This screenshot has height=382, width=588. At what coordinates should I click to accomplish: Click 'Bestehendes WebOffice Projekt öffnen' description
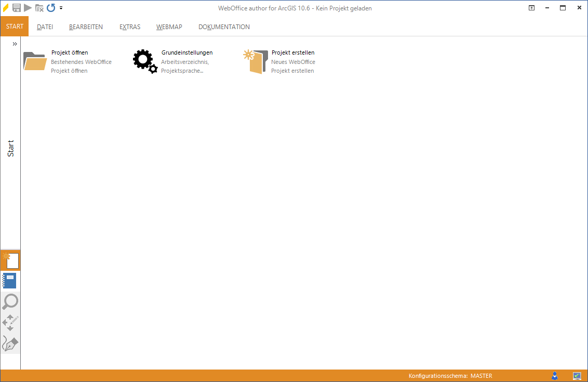(82, 67)
